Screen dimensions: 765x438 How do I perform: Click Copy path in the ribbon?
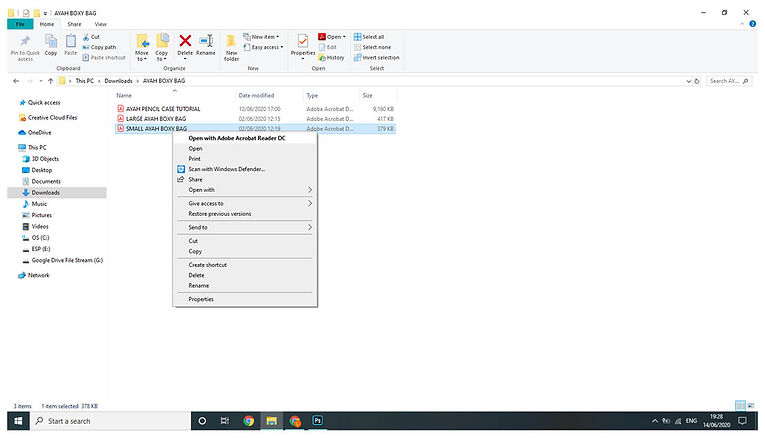pyautogui.click(x=100, y=47)
